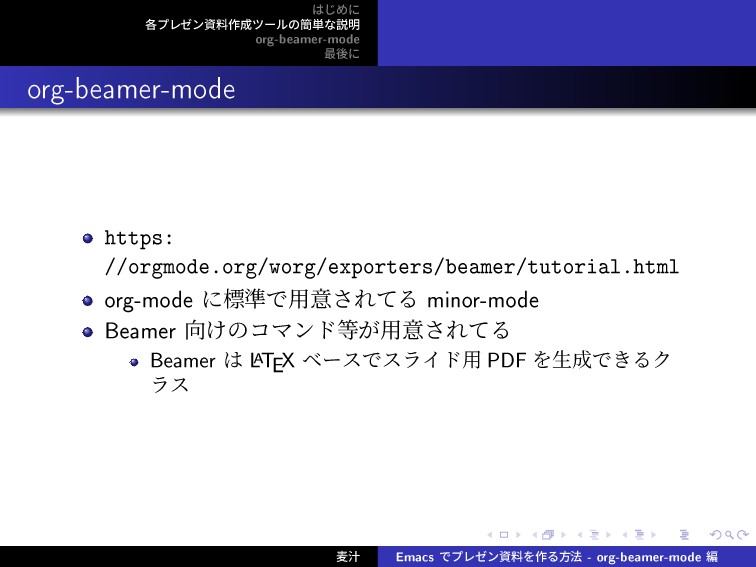
Task: Go to previous section arrow
Action: click(625, 535)
